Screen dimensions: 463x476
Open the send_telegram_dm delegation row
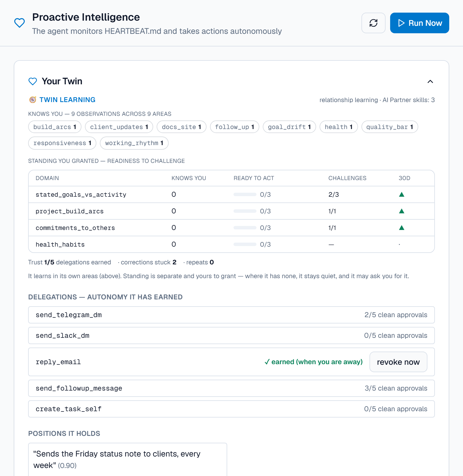point(231,315)
